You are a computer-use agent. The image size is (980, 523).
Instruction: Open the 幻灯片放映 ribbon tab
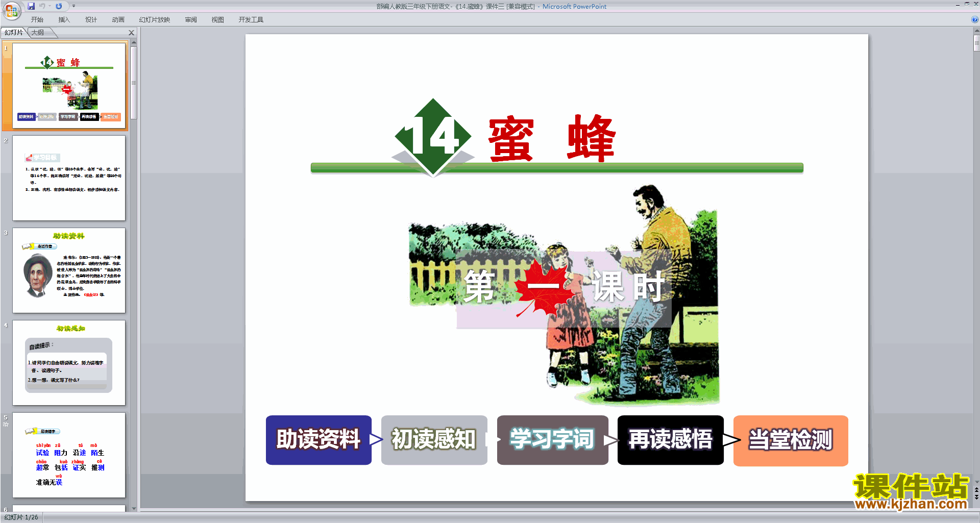click(x=155, y=19)
